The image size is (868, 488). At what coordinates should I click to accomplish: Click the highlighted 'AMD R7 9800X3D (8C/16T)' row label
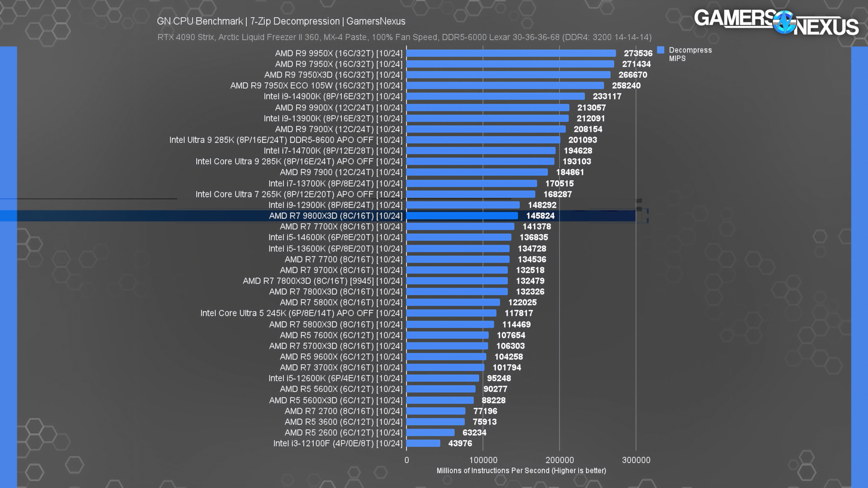click(x=335, y=216)
